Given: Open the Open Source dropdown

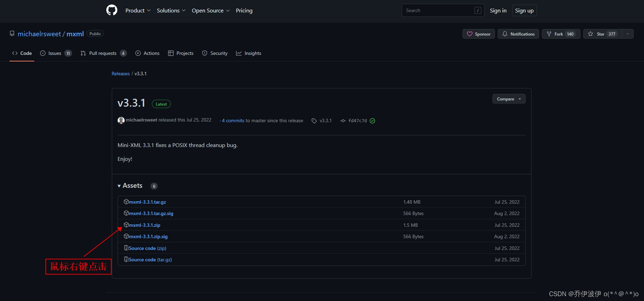Looking at the screenshot, I should (211, 11).
